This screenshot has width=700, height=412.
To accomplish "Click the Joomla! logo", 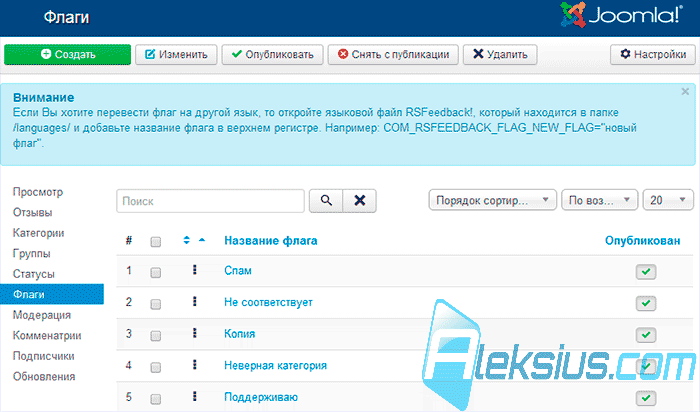I will pyautogui.click(x=621, y=15).
